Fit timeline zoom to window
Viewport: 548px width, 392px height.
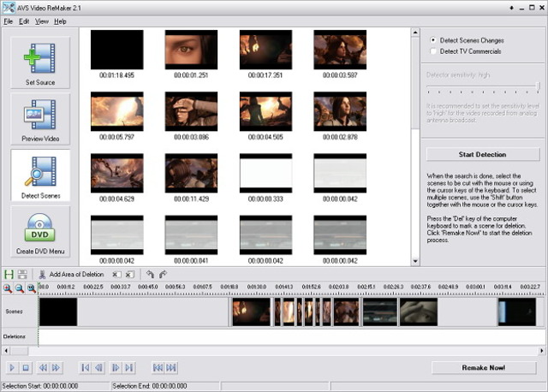pos(32,288)
